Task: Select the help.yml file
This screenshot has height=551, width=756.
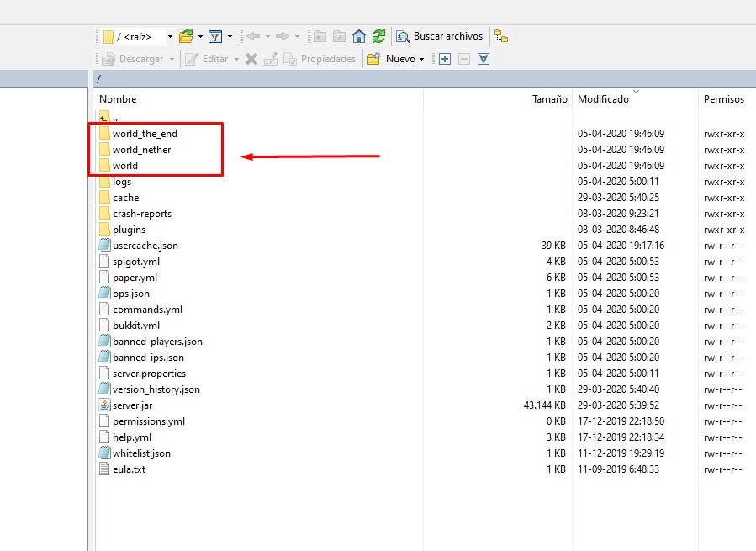Action: 125,437
